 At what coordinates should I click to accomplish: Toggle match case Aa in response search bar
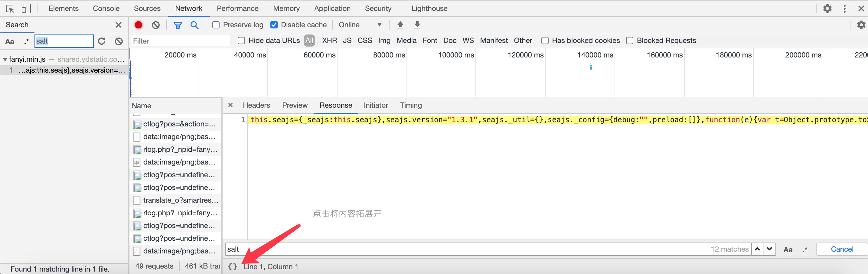[788, 250]
